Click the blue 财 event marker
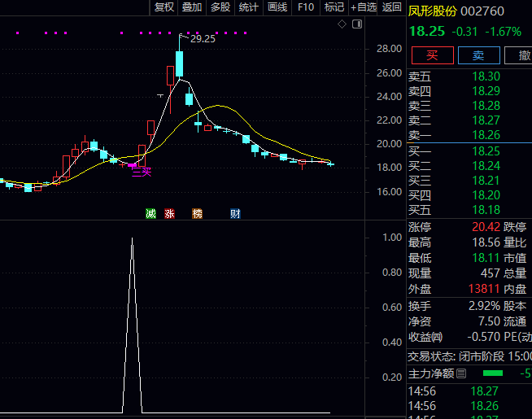 [x=235, y=214]
